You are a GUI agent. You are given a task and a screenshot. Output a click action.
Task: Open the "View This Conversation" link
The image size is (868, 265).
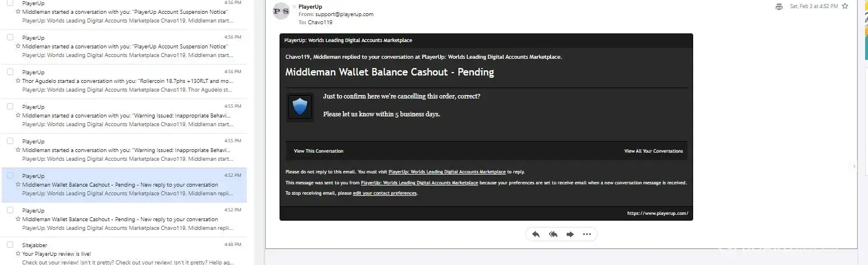[x=318, y=151]
